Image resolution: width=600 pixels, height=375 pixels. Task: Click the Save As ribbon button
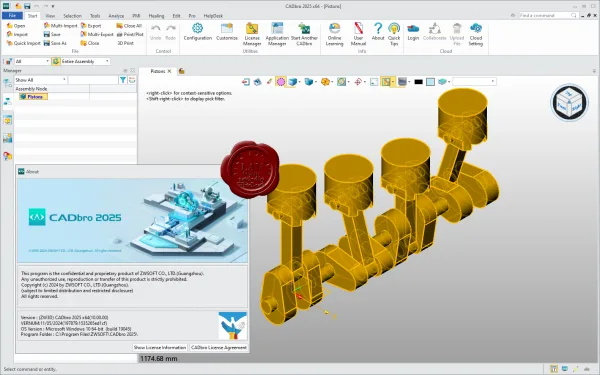[55, 43]
